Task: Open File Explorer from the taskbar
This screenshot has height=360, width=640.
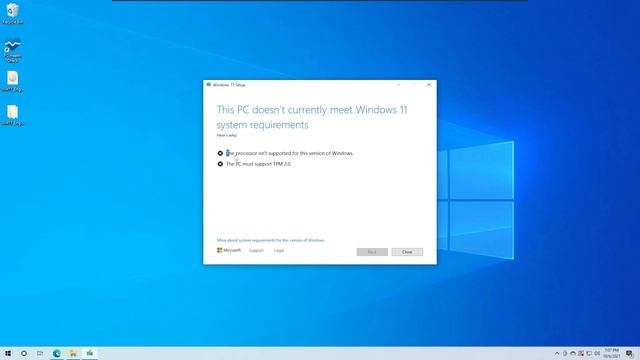Action: pos(73,353)
